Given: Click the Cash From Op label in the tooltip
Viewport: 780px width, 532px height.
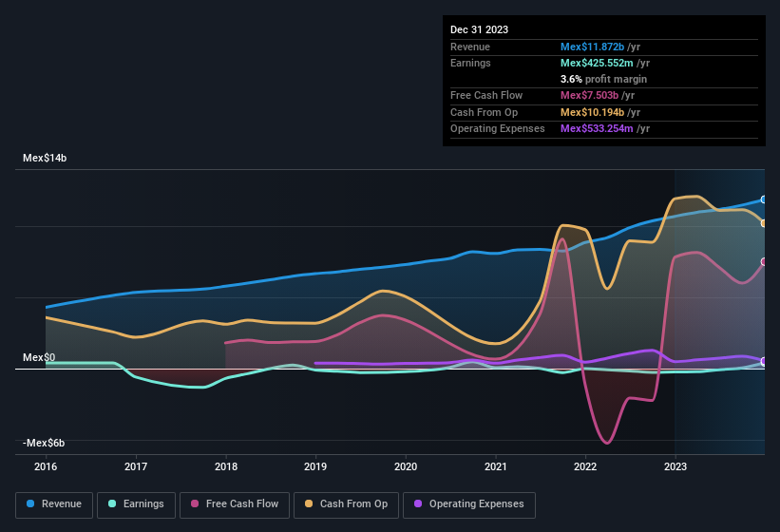Looking at the screenshot, I should [x=484, y=112].
